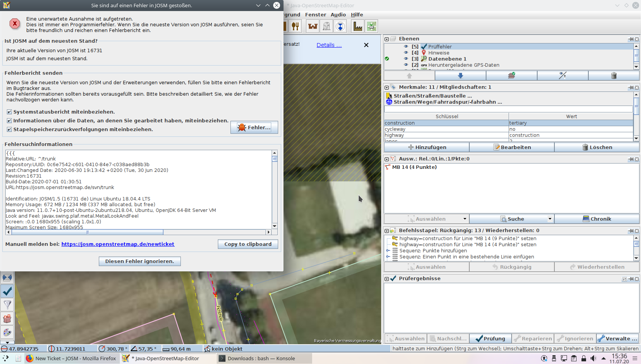Click the filter funnel icon in left sidebar
The image size is (641, 364).
pyautogui.click(x=7, y=305)
